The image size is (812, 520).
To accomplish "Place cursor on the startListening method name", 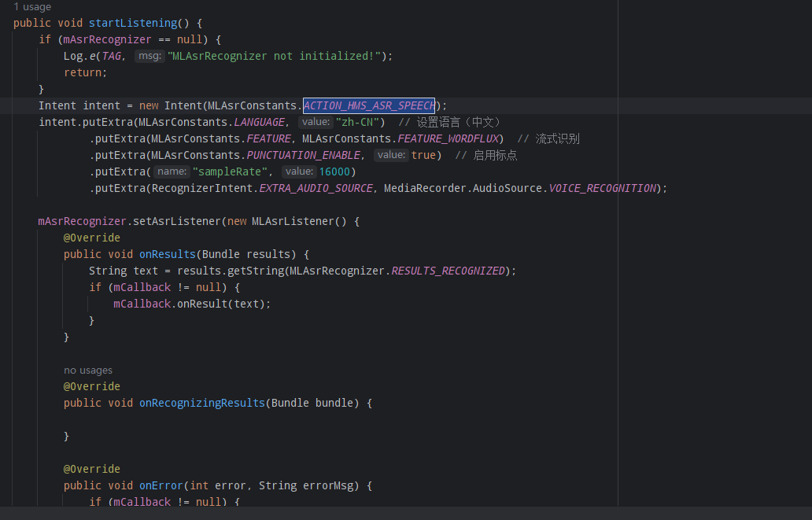I will pyautogui.click(x=133, y=24).
